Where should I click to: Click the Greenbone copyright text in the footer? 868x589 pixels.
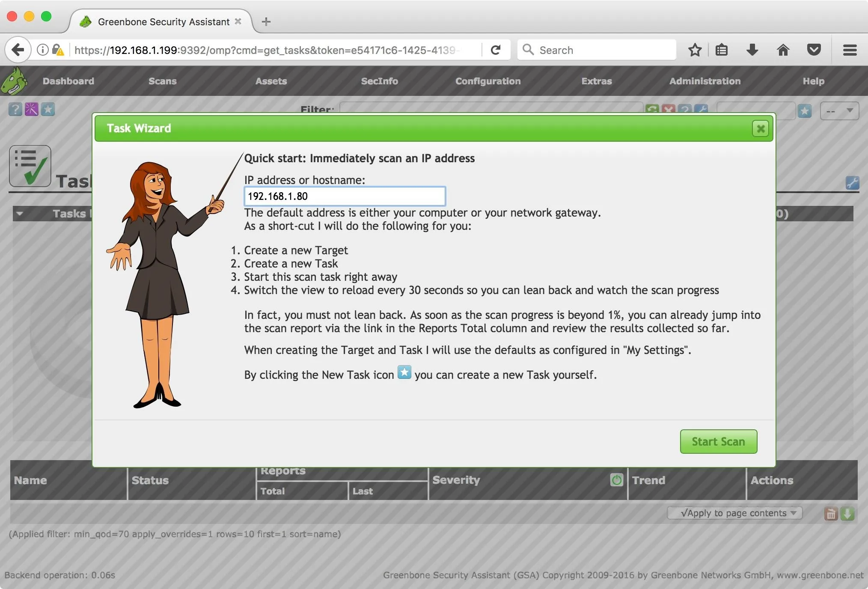pos(623,575)
